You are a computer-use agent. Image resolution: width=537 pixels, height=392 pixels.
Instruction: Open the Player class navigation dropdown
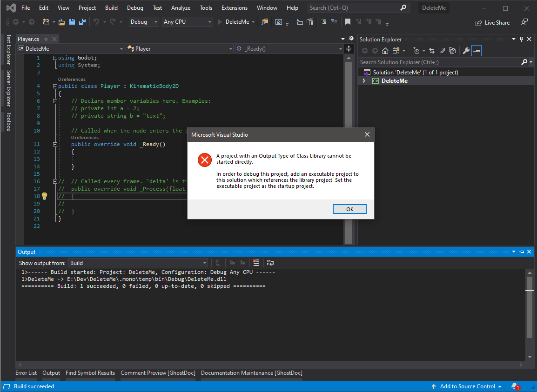click(x=180, y=49)
